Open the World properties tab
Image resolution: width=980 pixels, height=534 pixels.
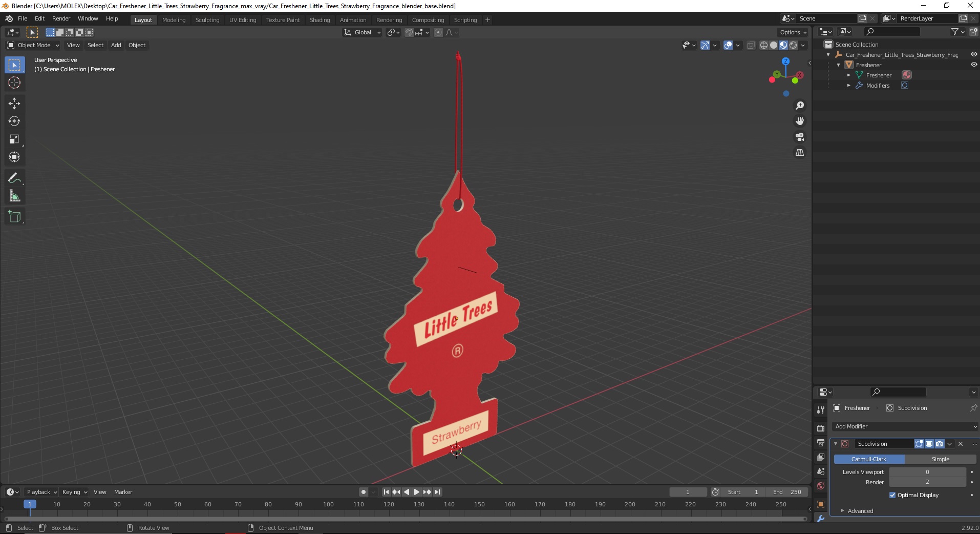point(821,486)
